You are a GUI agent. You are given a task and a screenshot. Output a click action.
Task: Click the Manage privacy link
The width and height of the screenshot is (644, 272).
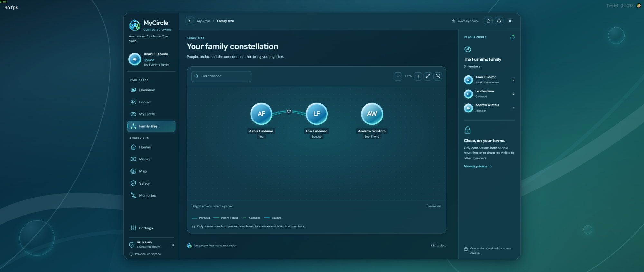[478, 166]
